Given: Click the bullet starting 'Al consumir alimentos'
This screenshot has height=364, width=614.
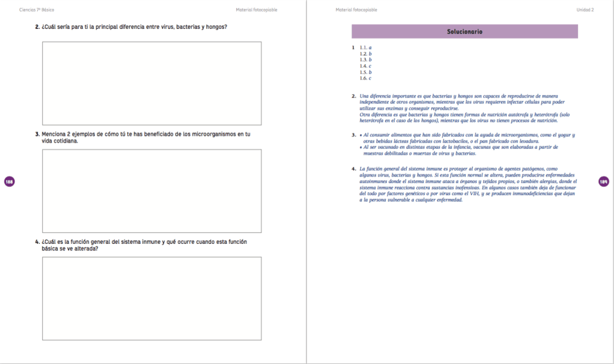Looking at the screenshot, I should click(466, 138).
